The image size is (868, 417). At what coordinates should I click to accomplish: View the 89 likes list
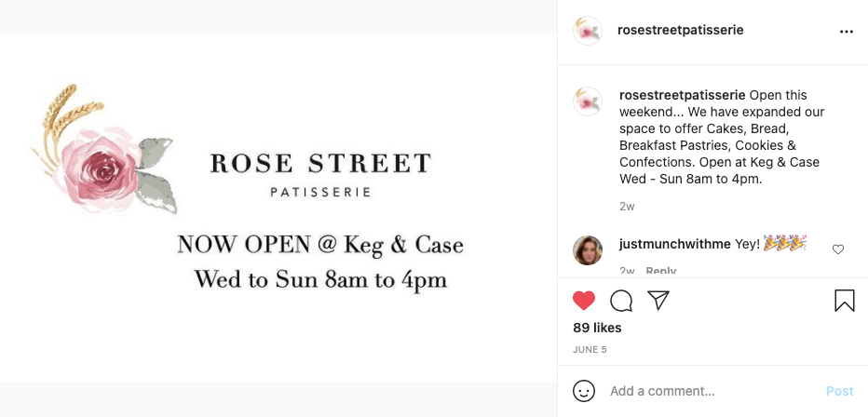coord(597,328)
